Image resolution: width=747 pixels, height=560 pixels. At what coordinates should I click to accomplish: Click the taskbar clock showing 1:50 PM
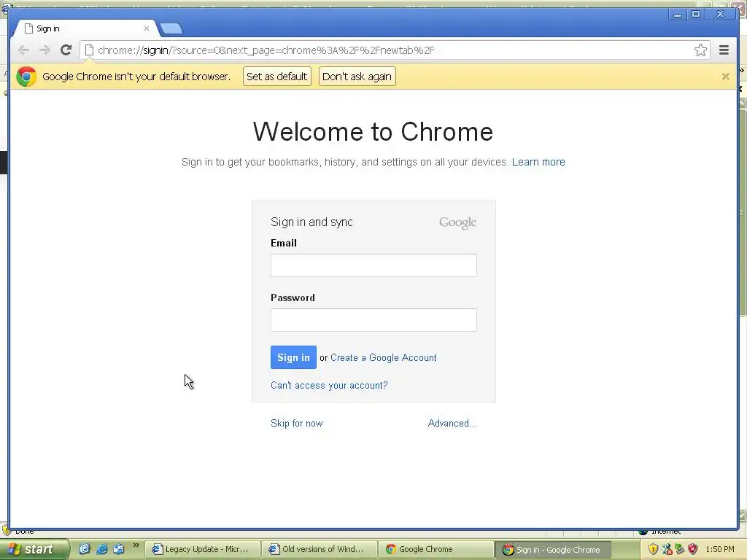click(720, 549)
